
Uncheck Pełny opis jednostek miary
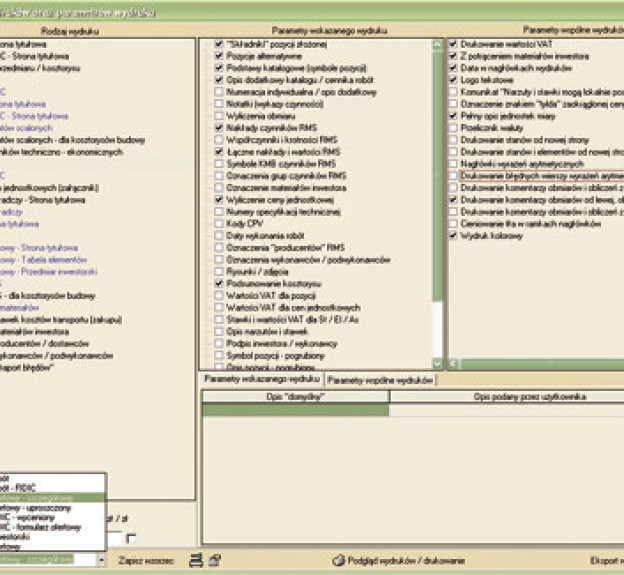453,116
